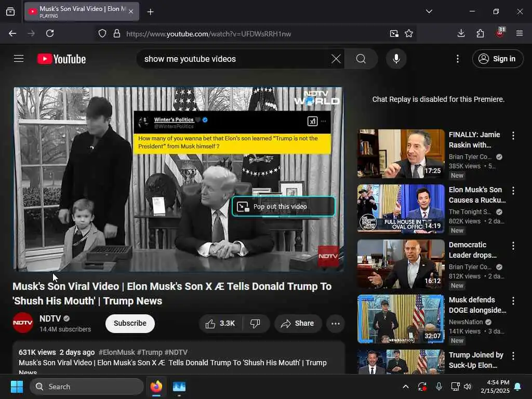Open the YouTube guide hamburger menu
Image resolution: width=532 pixels, height=399 pixels.
pyautogui.click(x=19, y=59)
